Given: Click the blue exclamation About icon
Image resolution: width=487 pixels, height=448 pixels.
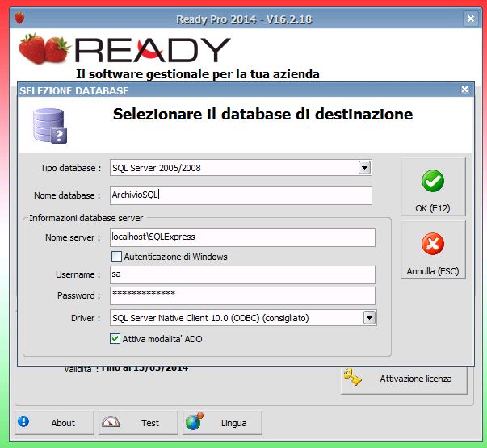Looking at the screenshot, I should [23, 421].
